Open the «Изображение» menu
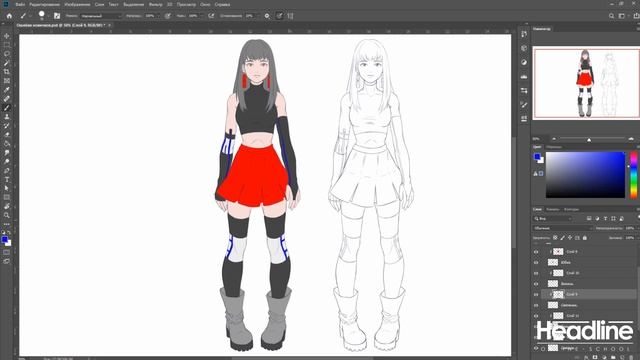The image size is (640, 360). point(77,4)
